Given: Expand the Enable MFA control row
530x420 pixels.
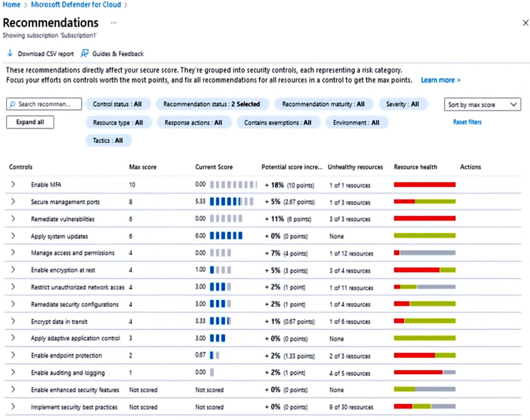Looking at the screenshot, I should pyautogui.click(x=13, y=184).
